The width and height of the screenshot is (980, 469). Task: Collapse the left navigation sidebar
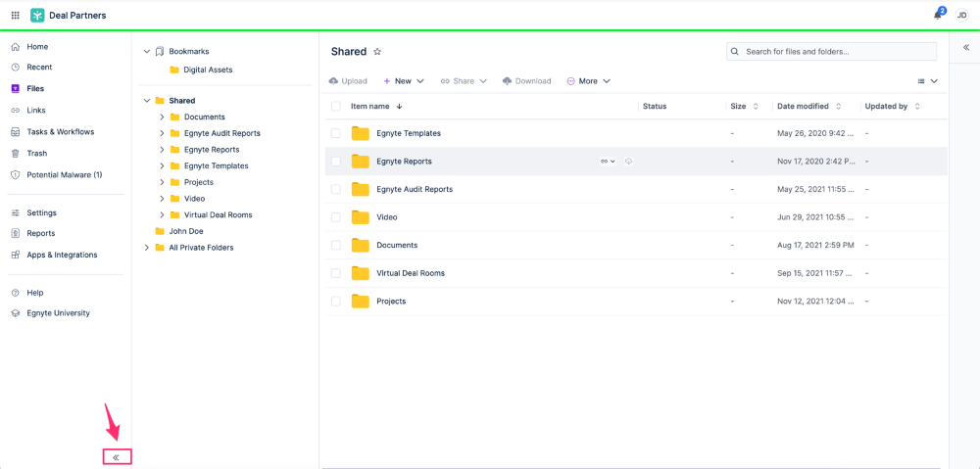[x=117, y=458]
